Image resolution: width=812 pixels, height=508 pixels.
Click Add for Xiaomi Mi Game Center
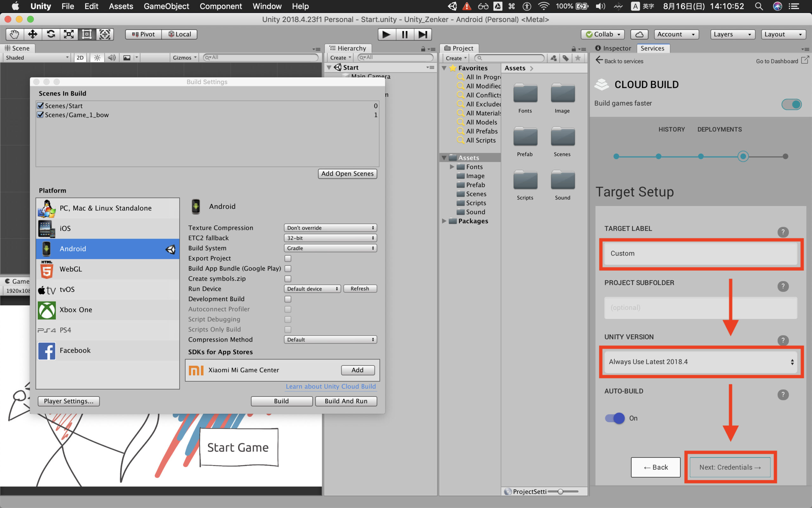(358, 370)
